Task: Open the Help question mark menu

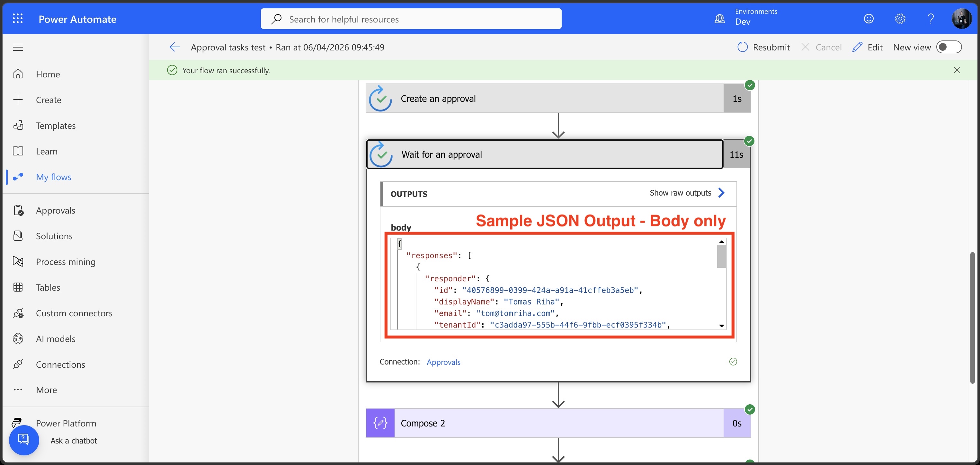Action: pos(931,18)
